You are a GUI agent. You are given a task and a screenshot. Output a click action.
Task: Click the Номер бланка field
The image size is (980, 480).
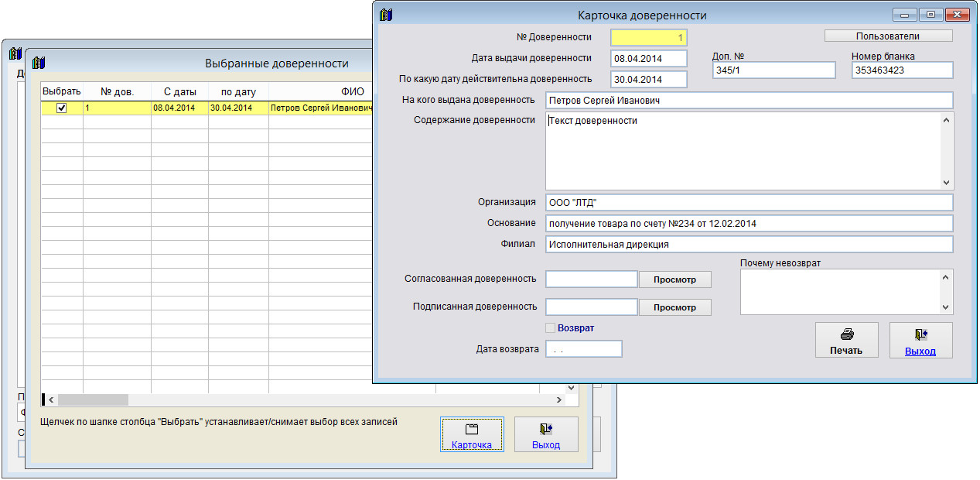click(x=902, y=70)
